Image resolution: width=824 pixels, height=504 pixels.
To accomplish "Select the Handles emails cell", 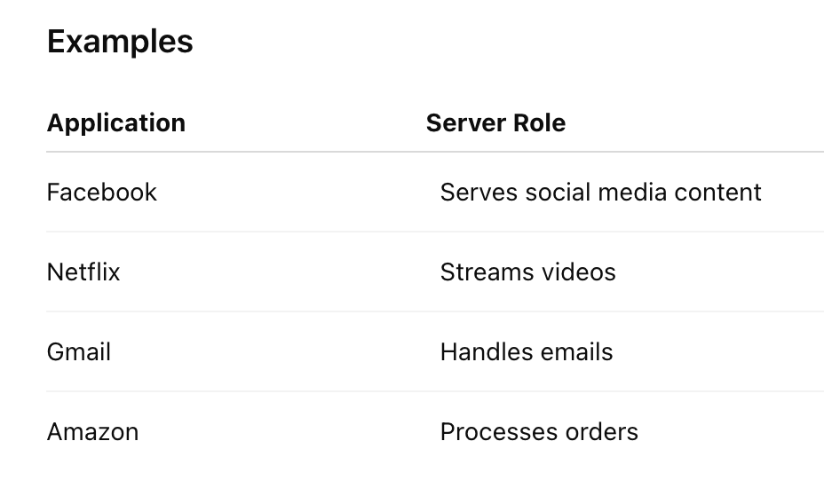I will 526,351.
